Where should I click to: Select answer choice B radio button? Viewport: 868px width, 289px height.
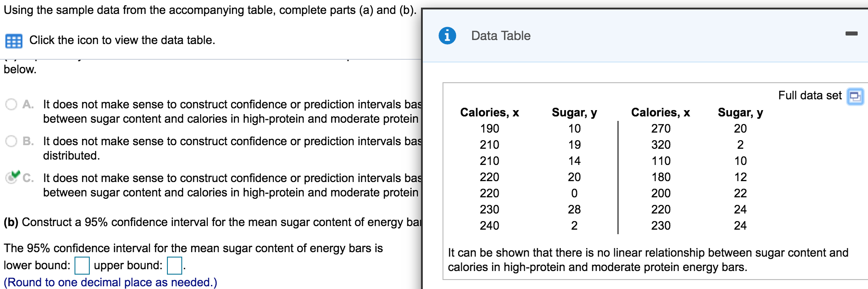(10, 141)
